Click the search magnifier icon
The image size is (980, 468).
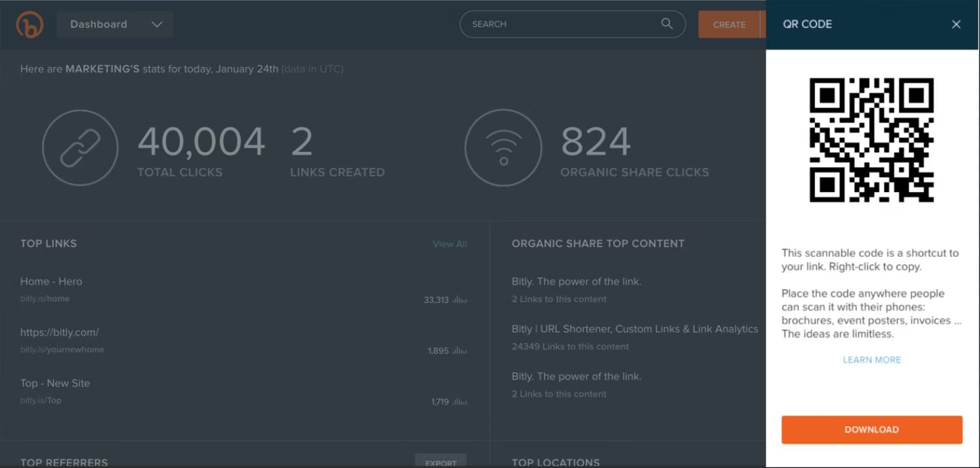tap(667, 24)
